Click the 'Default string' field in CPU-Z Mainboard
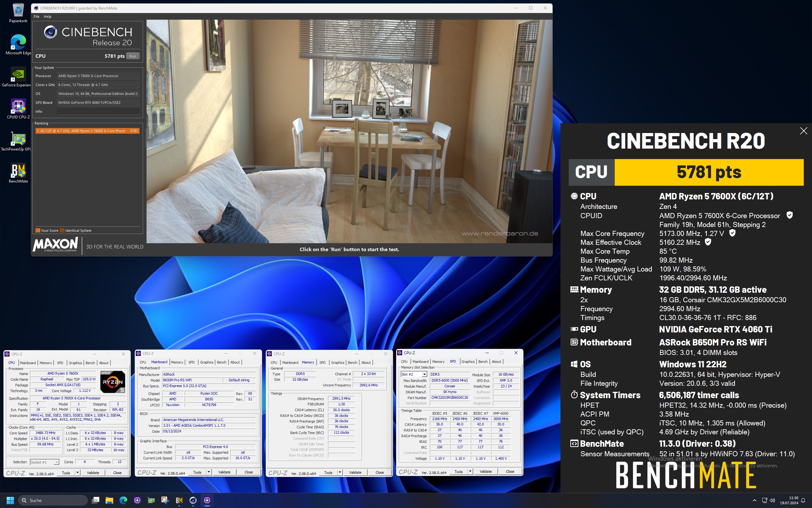Screen dimensions: 812x508 point(239,380)
